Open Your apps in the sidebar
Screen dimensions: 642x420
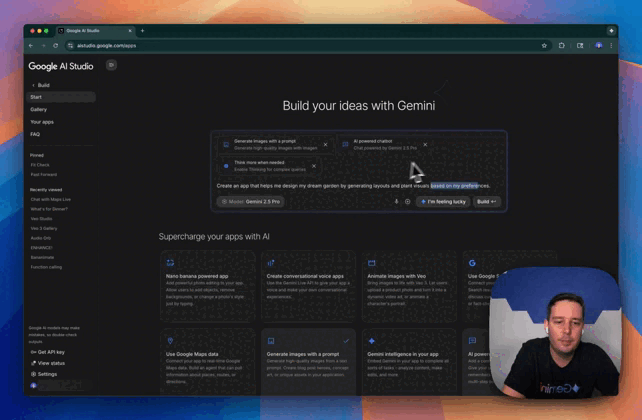point(42,122)
